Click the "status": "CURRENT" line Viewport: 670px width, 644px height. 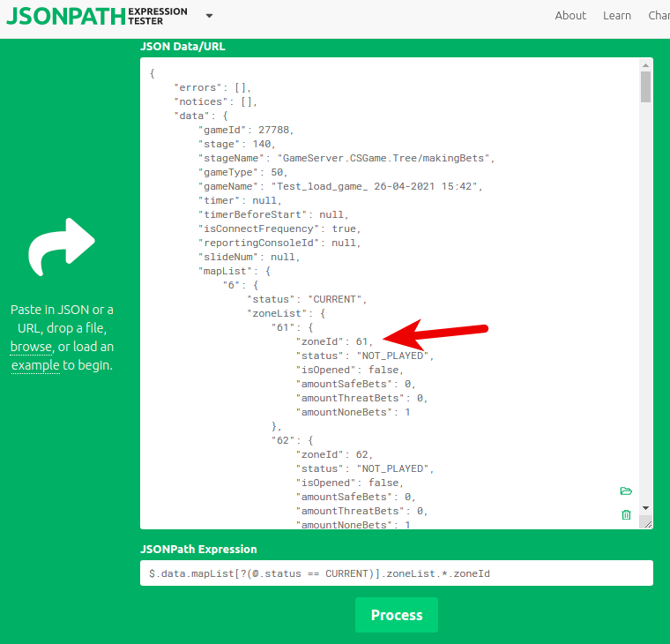tap(307, 299)
